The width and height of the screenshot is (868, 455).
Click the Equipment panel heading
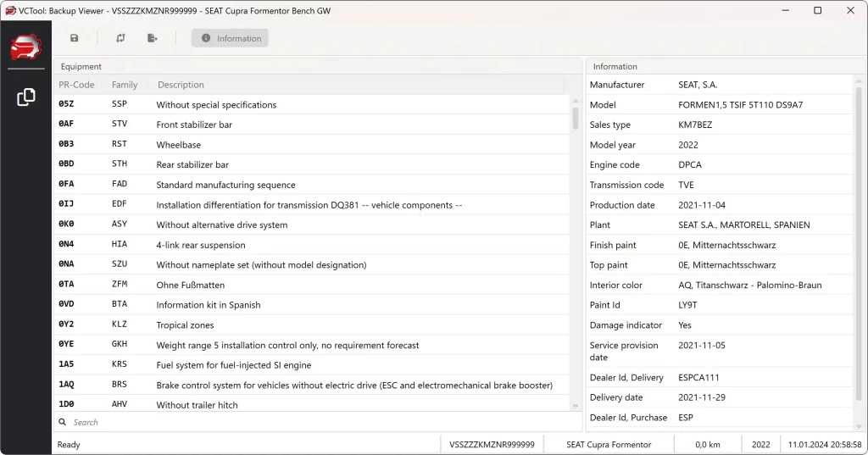click(81, 66)
